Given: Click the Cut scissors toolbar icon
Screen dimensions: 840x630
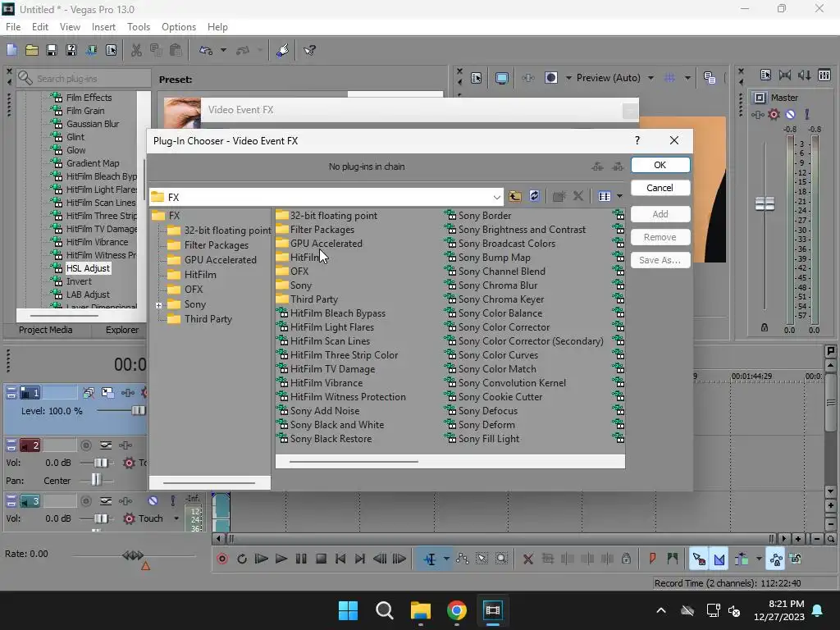Looking at the screenshot, I should pyautogui.click(x=137, y=50).
